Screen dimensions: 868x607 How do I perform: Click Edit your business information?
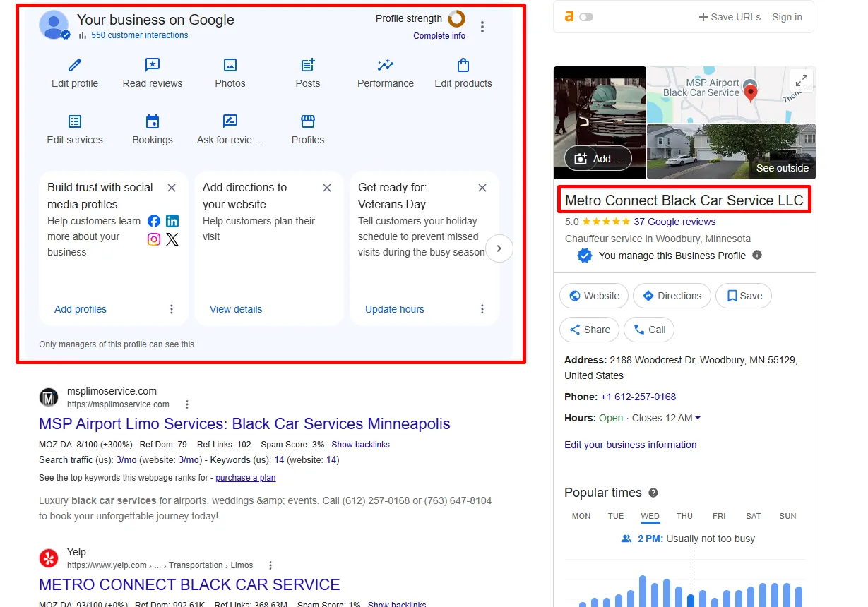631,445
